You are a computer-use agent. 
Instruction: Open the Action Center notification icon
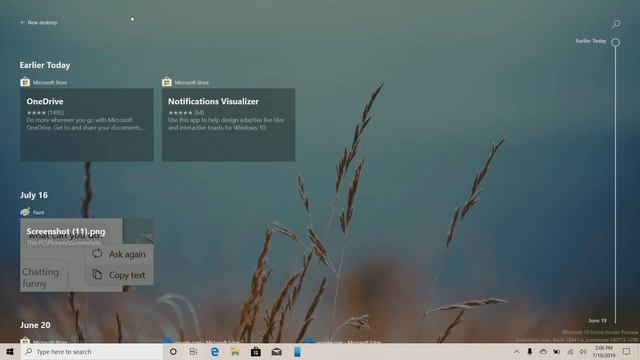(x=627, y=351)
